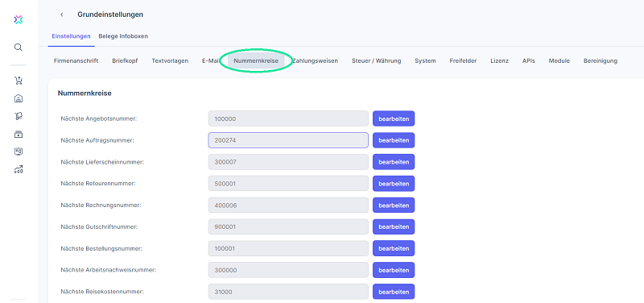Click bearbeiten for Nächste Rechnungsnummer

[394, 205]
